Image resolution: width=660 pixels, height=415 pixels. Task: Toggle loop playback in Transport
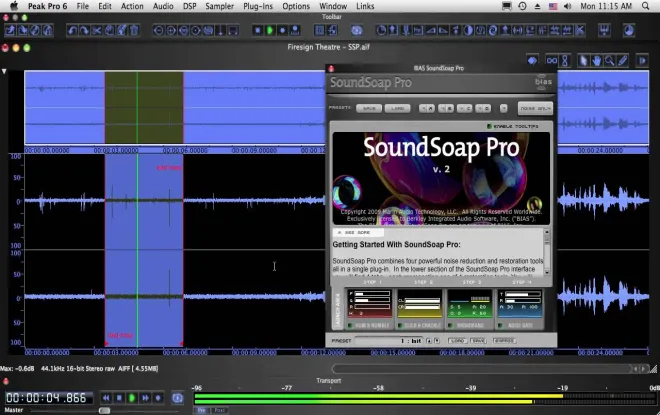coord(178,398)
